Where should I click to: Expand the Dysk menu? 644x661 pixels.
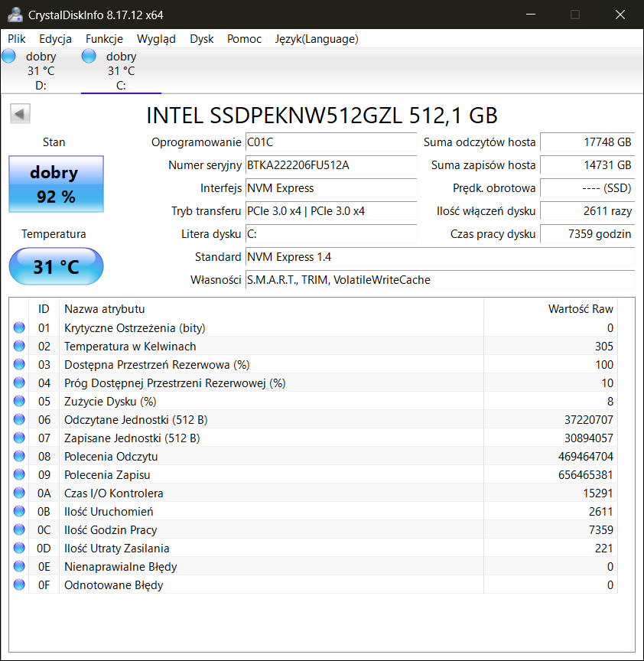tap(202, 39)
